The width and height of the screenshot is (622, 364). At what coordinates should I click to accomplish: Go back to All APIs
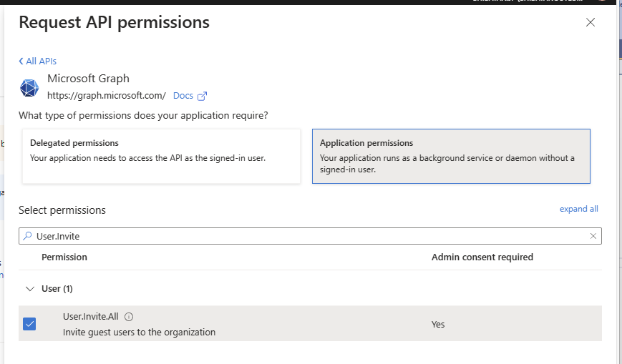point(38,62)
